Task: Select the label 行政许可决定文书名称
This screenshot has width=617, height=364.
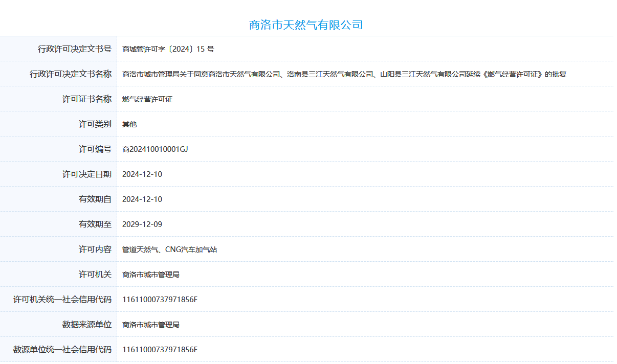Action: pos(71,74)
